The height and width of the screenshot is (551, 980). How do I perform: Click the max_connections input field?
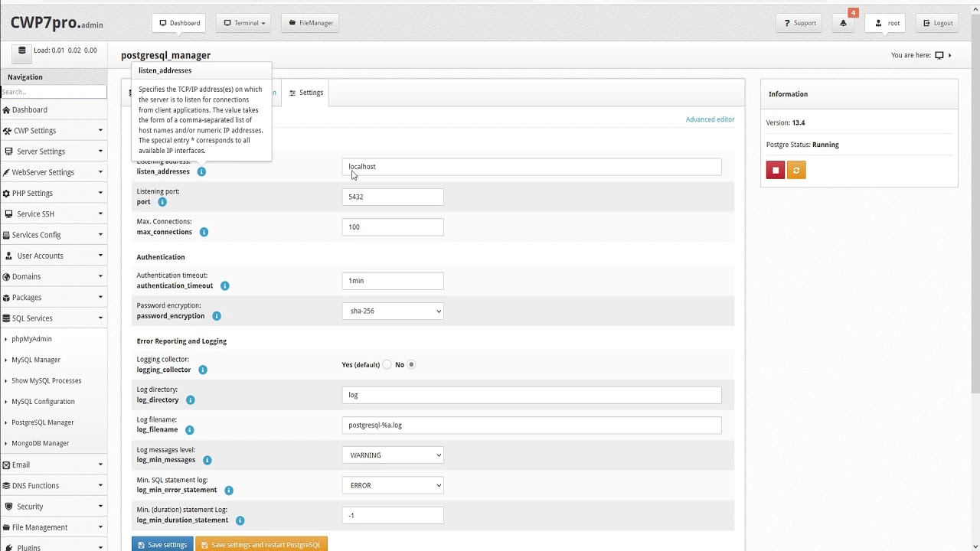click(x=393, y=227)
